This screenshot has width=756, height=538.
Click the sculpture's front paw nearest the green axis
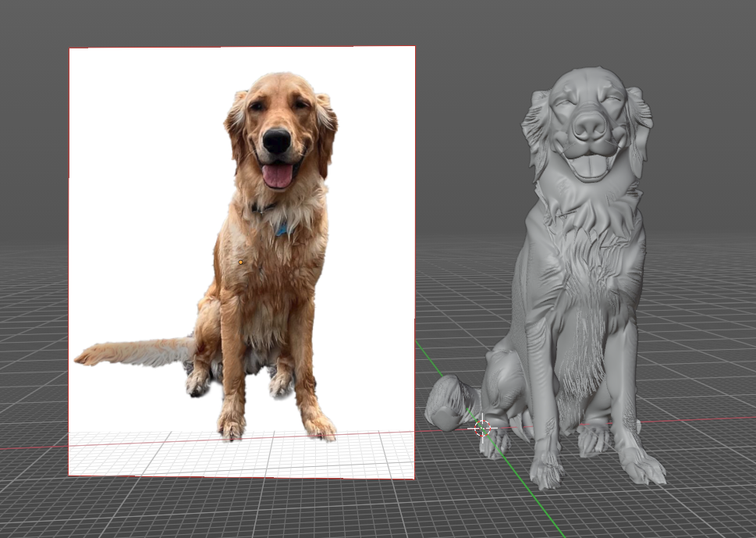pyautogui.click(x=547, y=472)
